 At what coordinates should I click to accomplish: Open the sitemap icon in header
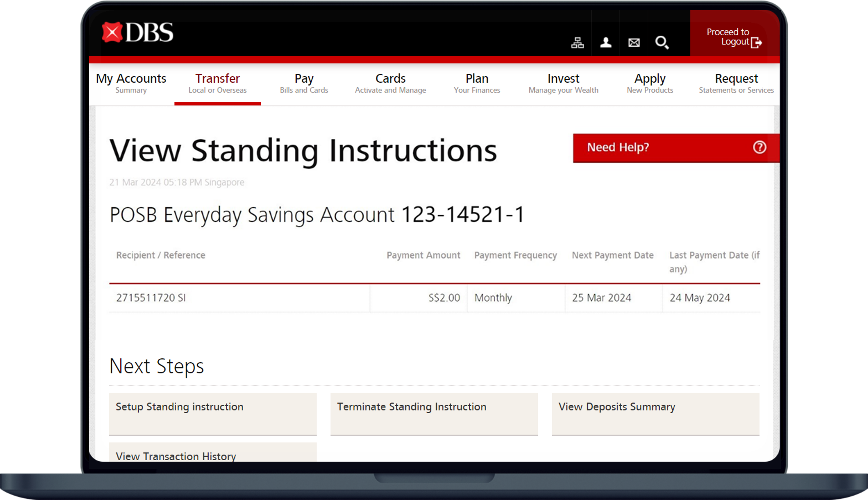coord(577,43)
